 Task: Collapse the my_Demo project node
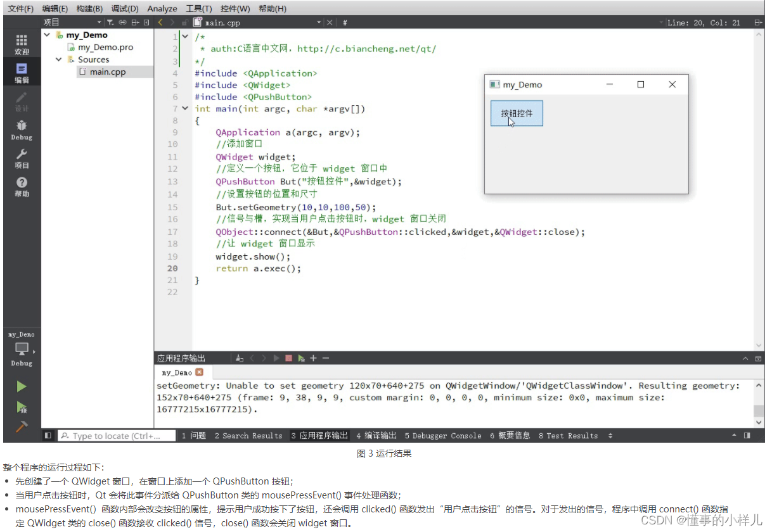[48, 35]
